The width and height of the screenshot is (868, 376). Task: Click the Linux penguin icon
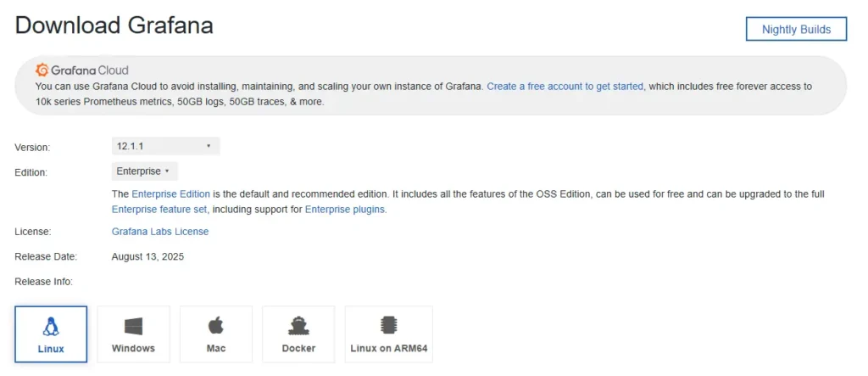point(51,326)
